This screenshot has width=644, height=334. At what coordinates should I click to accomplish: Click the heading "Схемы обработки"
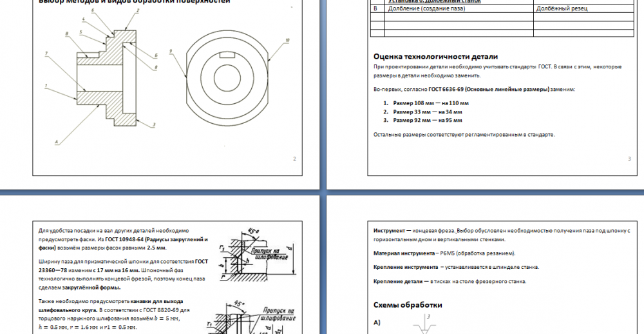[x=408, y=304]
